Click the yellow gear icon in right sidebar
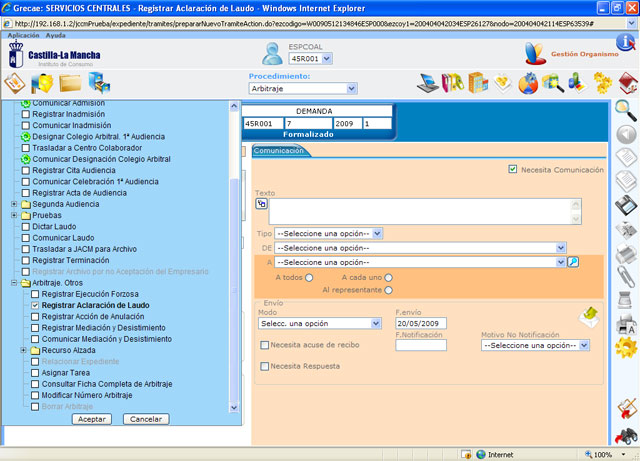 pos(626,347)
